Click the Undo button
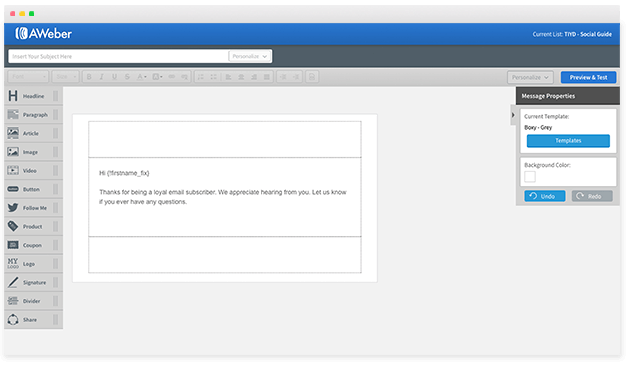 (545, 196)
